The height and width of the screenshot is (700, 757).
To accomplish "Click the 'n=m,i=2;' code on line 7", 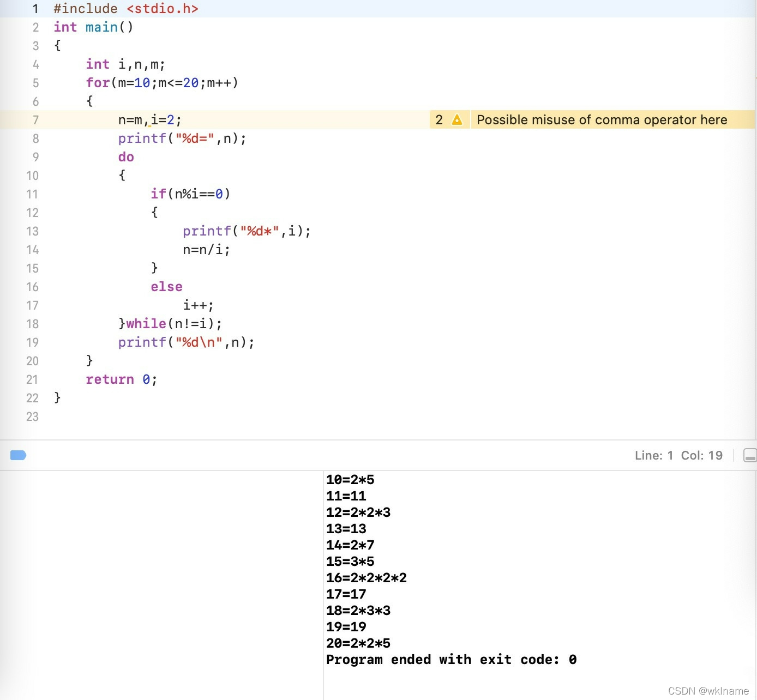I will coord(149,120).
